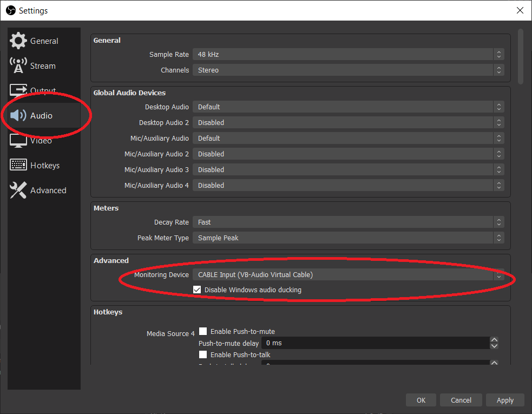Open the Desktop Audio dropdown
Viewport: 532px width, 414px height.
tap(348, 107)
